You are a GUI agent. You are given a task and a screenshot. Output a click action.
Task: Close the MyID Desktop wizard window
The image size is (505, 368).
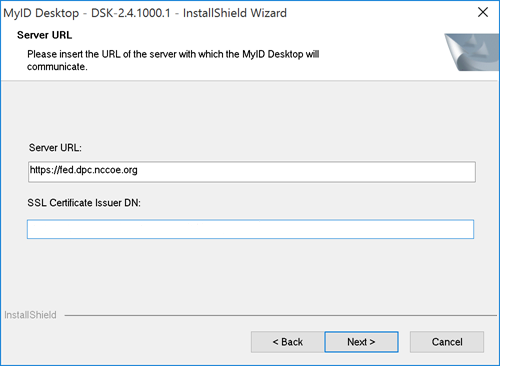[x=483, y=12]
